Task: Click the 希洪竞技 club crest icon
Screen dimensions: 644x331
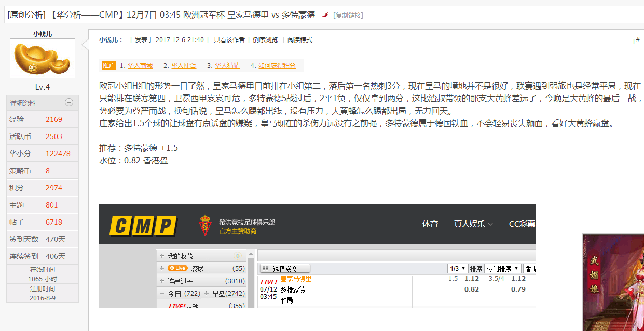Action: click(x=205, y=226)
